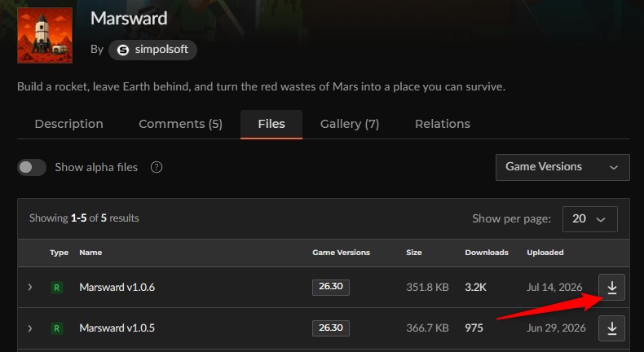
Task: Click the Jun 29, 2026 upload date
Action: click(556, 328)
